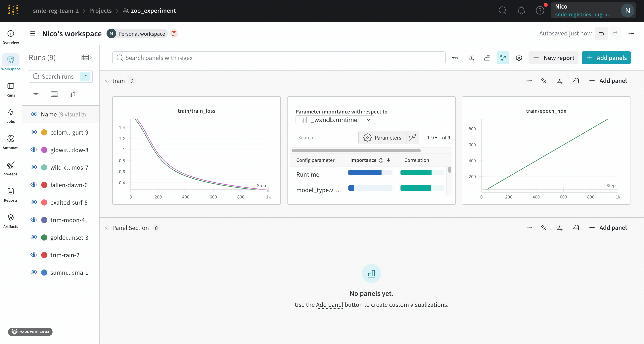Image resolution: width=644 pixels, height=344 pixels.
Task: Toggle visibility of trim-moon-4 run
Action: pyautogui.click(x=34, y=220)
